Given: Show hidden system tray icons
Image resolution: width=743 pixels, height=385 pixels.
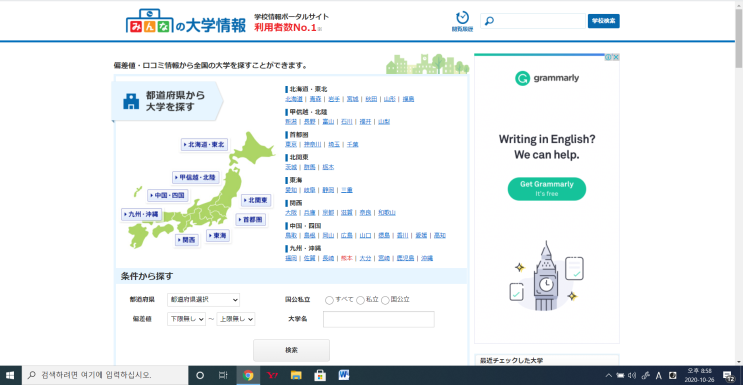Looking at the screenshot, I should click(608, 376).
